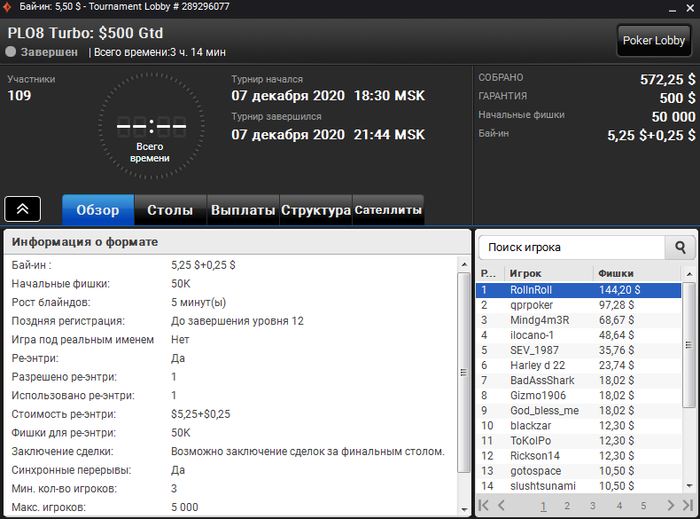Image resolution: width=700 pixels, height=519 pixels.
Task: Go to next page of player list
Action: click(670, 505)
